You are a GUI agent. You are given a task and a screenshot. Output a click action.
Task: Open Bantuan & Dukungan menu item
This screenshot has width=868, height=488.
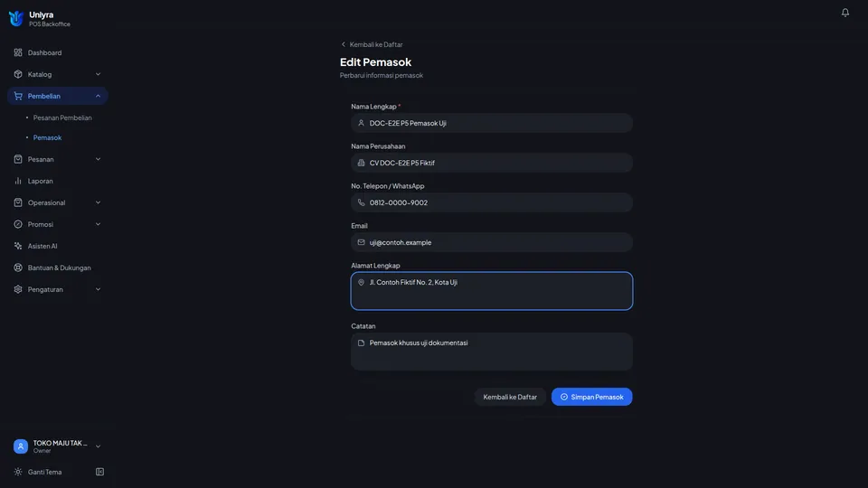pyautogui.click(x=58, y=267)
